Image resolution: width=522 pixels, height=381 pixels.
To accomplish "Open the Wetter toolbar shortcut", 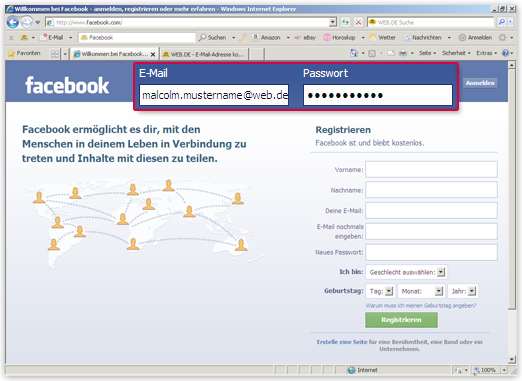I will tap(383, 37).
